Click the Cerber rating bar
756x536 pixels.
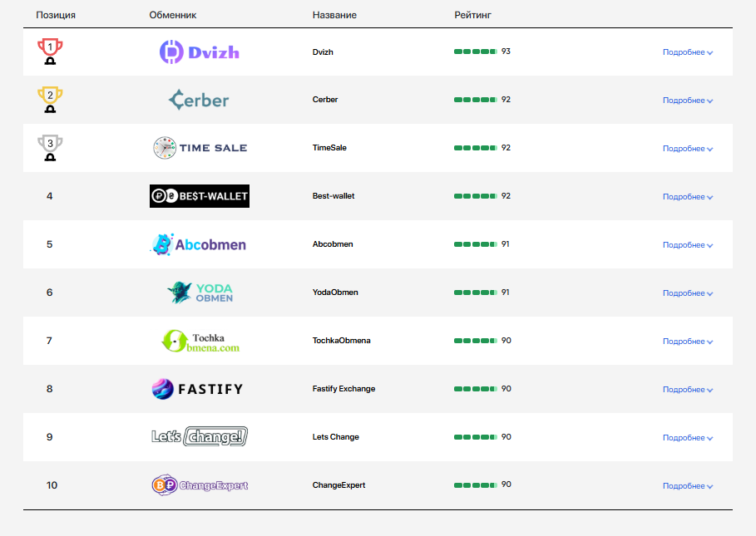pyautogui.click(x=476, y=100)
